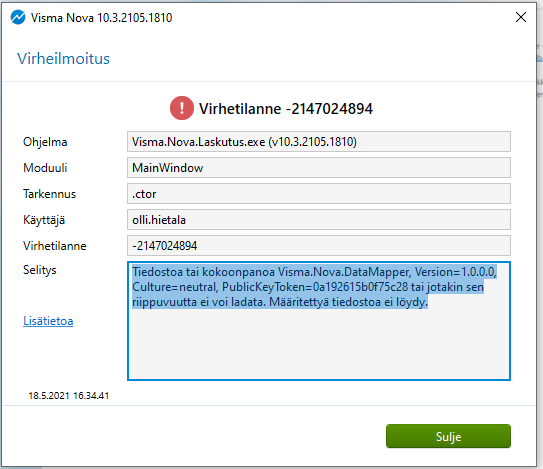Click the red error exclamation icon
Viewport: 543px width, 469px height.
point(182,108)
